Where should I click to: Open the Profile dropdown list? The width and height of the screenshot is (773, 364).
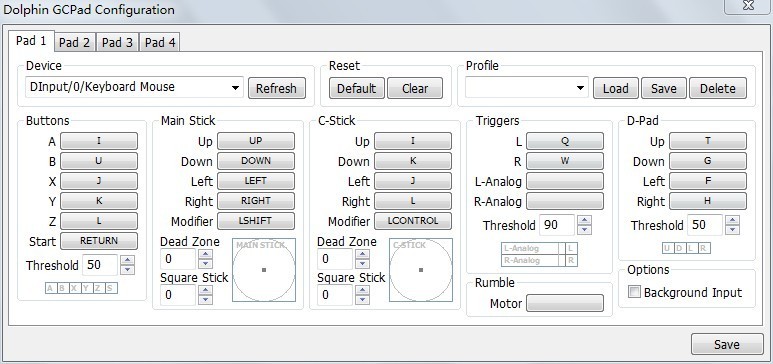(x=527, y=88)
